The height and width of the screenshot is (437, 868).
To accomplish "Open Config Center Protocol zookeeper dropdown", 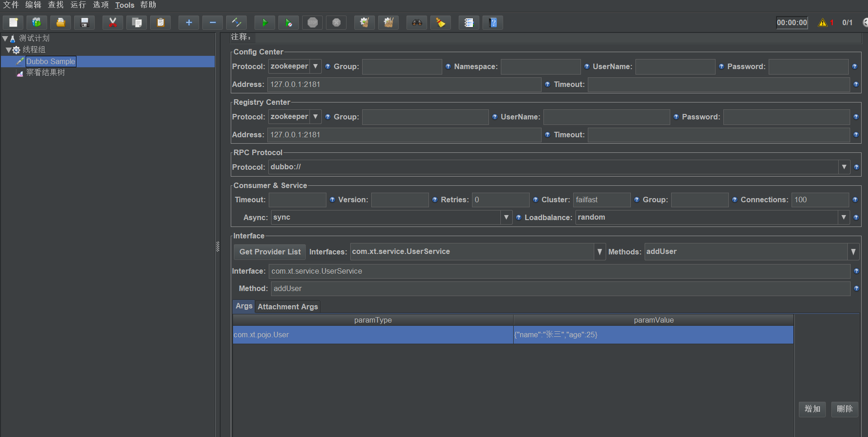I will tap(295, 66).
